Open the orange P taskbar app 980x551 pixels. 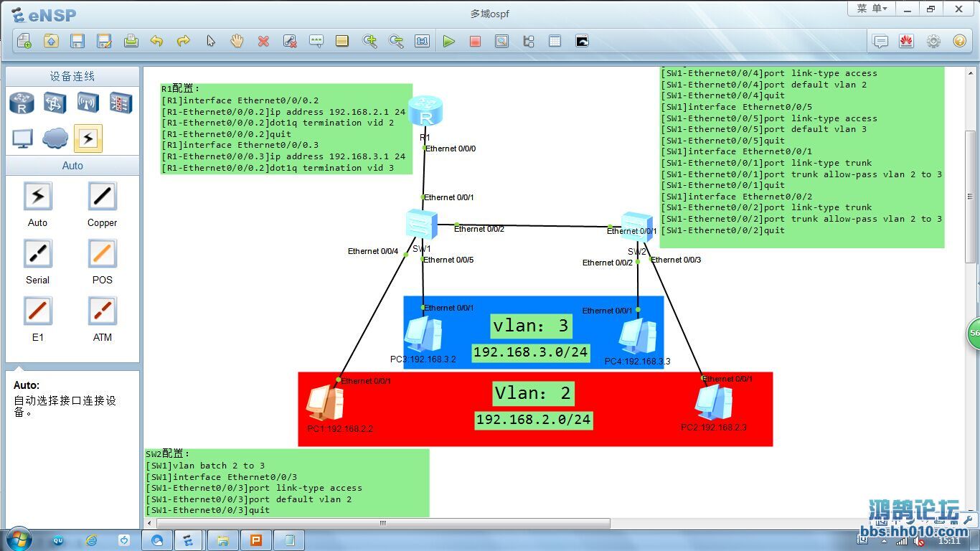pos(255,540)
